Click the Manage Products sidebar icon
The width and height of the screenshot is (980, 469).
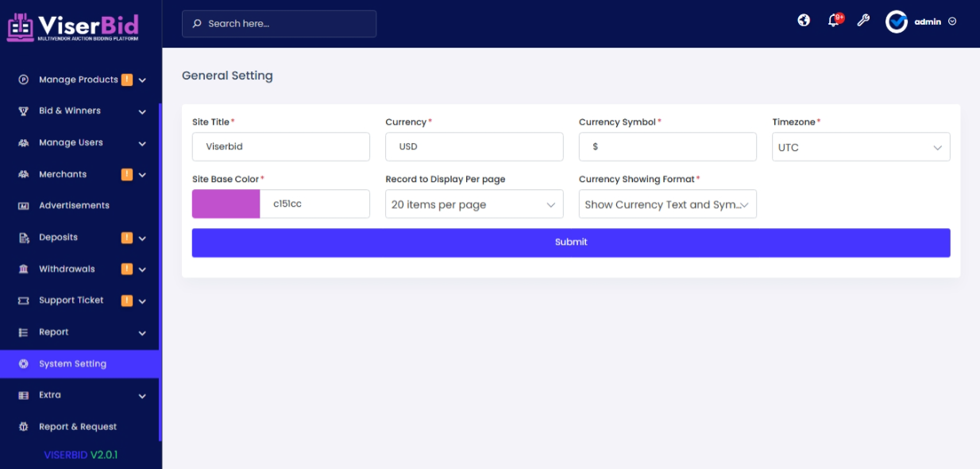click(24, 79)
